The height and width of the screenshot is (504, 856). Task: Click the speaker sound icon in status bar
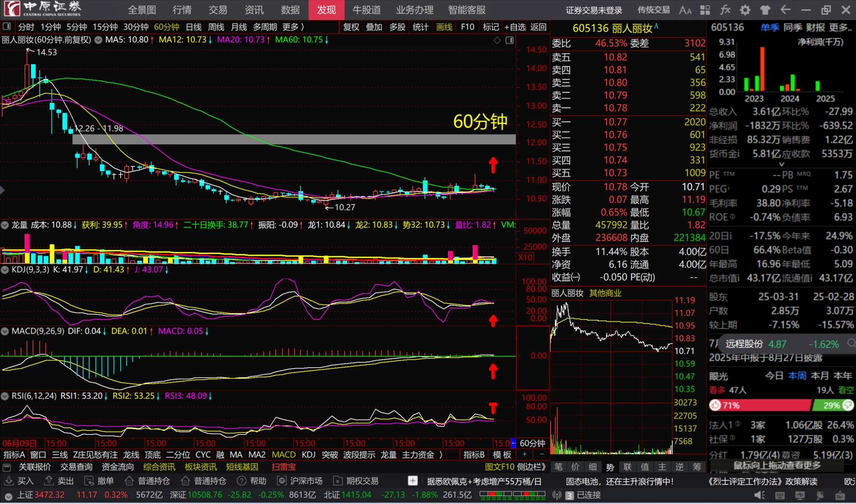[759, 495]
